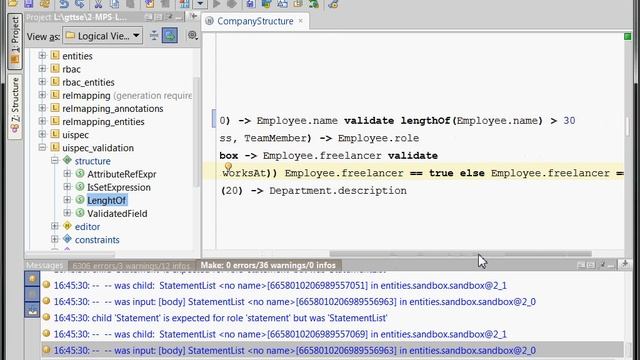Click the Cut scissors icon
This screenshot has height=360, width=640.
coord(98,4)
